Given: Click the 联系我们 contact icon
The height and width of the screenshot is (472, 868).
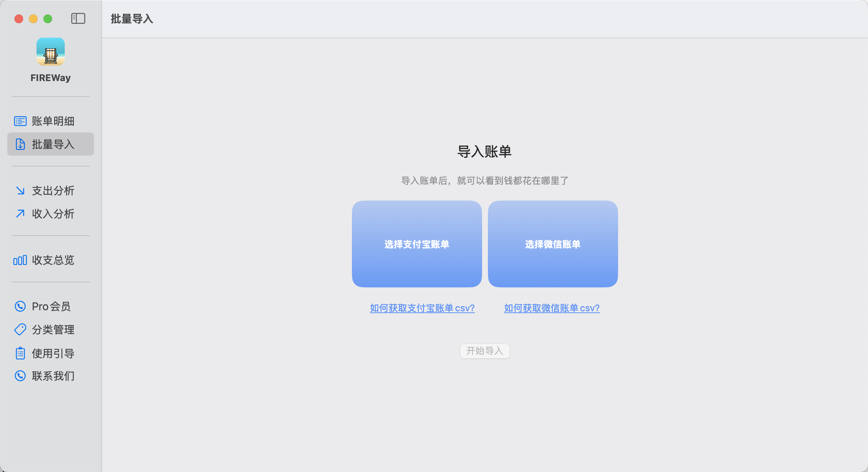Looking at the screenshot, I should (20, 376).
